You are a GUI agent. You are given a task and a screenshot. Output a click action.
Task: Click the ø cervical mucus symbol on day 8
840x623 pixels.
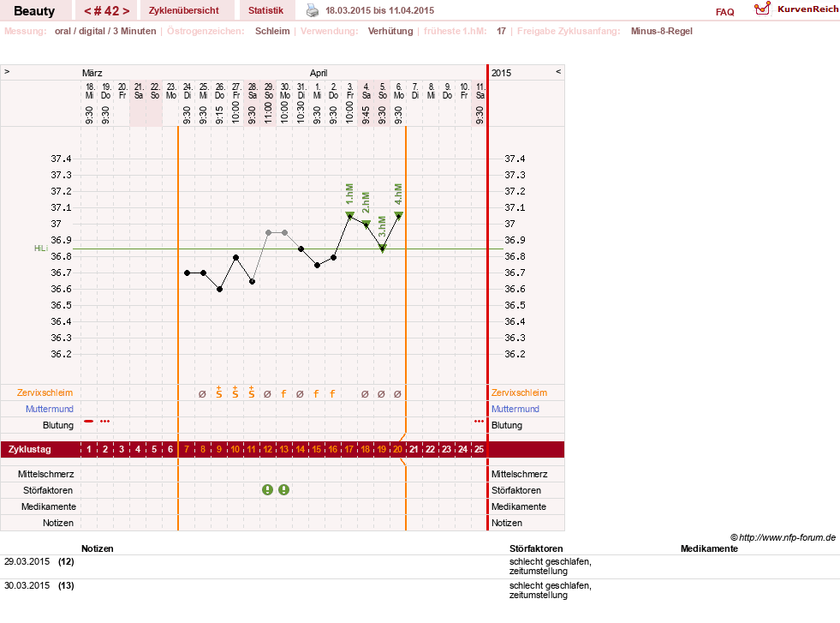202,394
